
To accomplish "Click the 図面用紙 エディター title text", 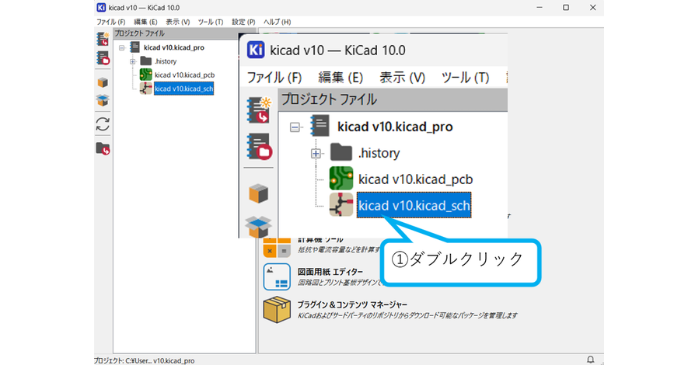I will point(330,272).
